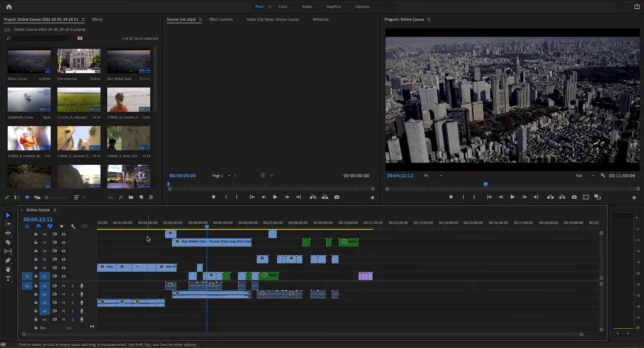This screenshot has height=348, width=644.
Task: Select the Pen tool
Action: pyautogui.click(x=8, y=260)
